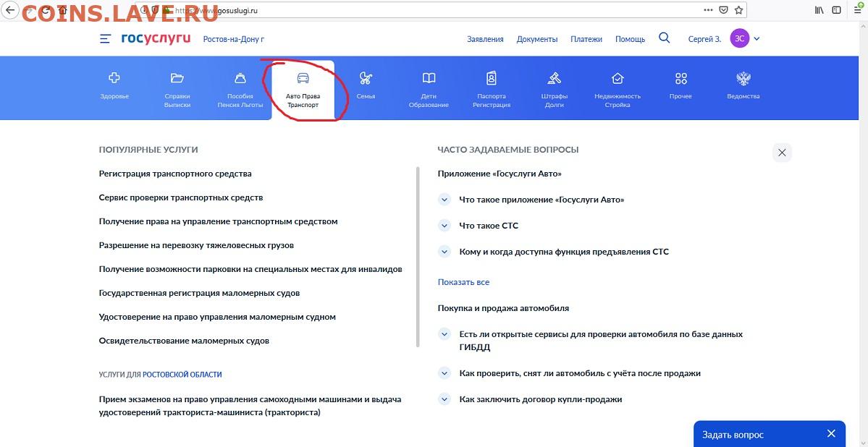The height and width of the screenshot is (447, 868).
Task: Open Заявления in top navigation
Action: [485, 39]
